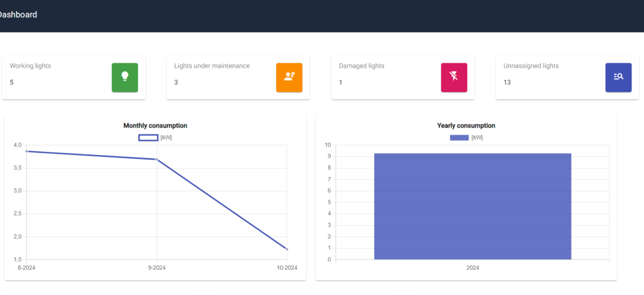The height and width of the screenshot is (295, 644).
Task: Click the Yearly chart legend color box
Action: [x=459, y=138]
